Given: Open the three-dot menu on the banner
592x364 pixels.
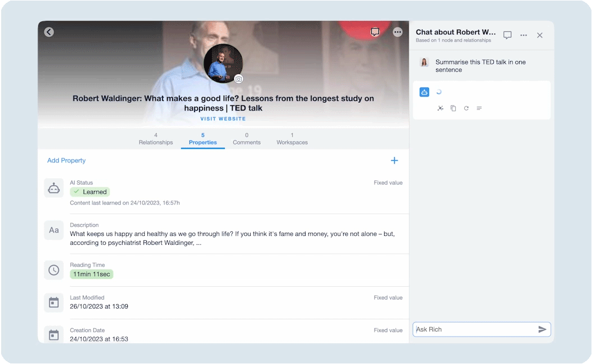Looking at the screenshot, I should [x=397, y=32].
